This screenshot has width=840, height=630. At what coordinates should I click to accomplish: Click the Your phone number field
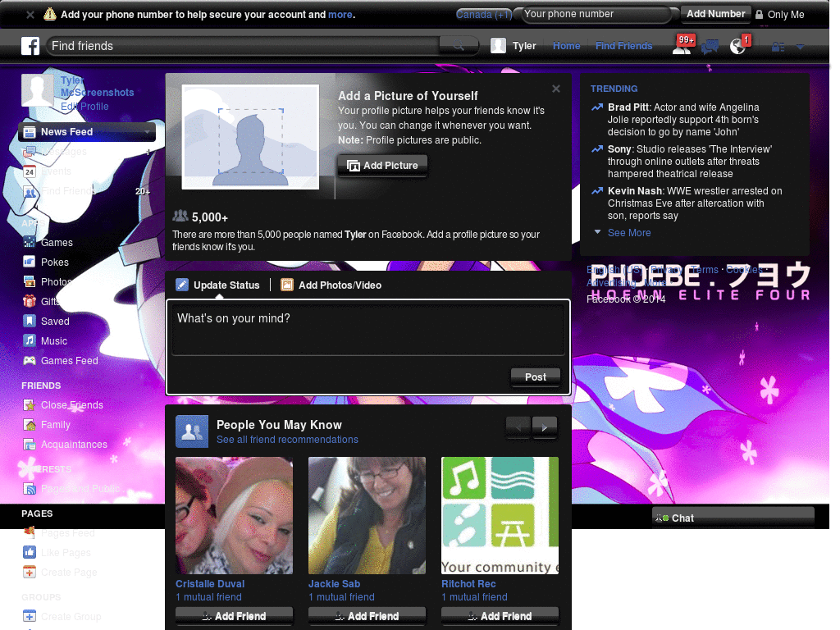[x=595, y=15]
